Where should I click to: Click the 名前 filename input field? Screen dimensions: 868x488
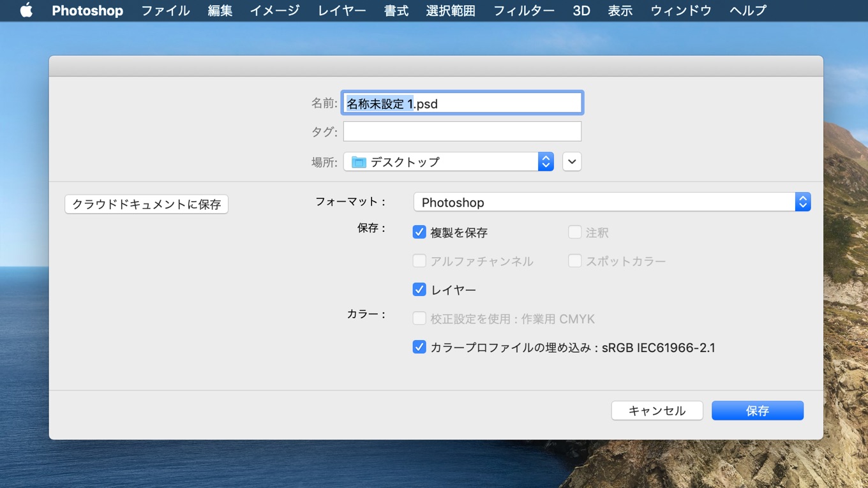(462, 103)
